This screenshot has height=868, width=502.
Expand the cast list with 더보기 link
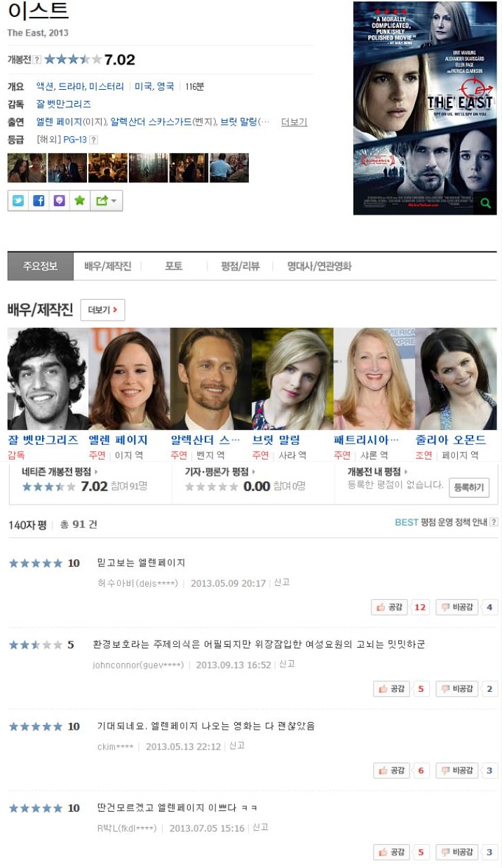click(294, 122)
